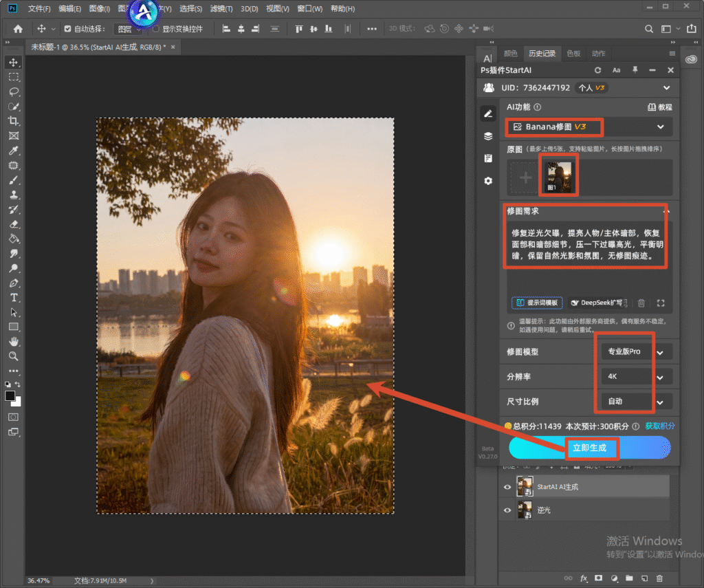Image resolution: width=704 pixels, height=588 pixels.
Task: Close the 未标题-1 document tab
Action: [x=173, y=47]
